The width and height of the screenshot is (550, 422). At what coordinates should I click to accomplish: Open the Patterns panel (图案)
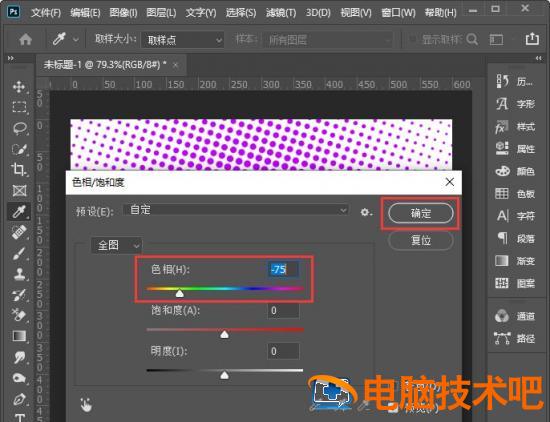tap(515, 283)
